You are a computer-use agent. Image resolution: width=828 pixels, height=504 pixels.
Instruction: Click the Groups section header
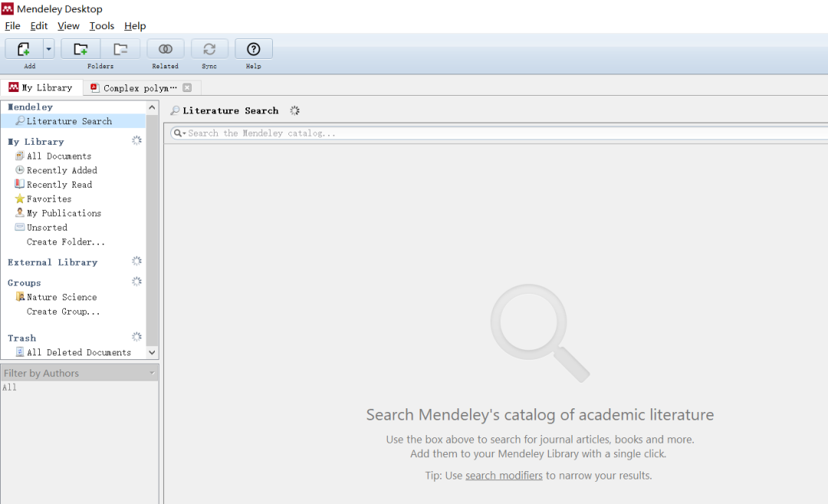[25, 283]
